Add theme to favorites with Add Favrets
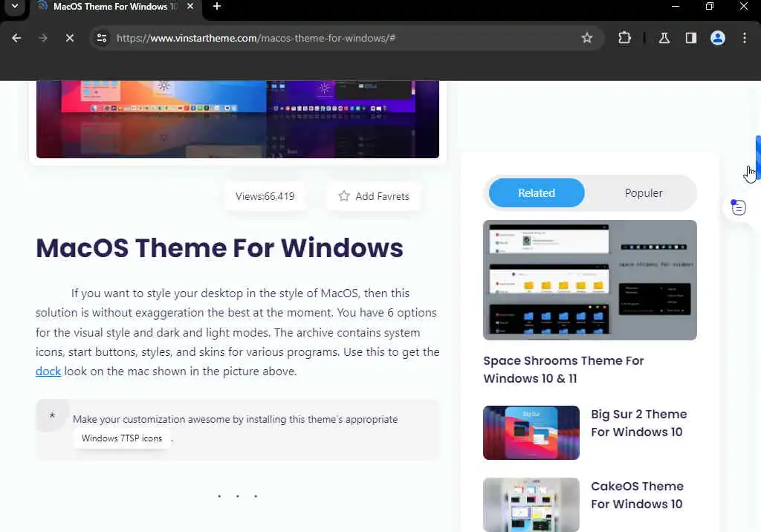The width and height of the screenshot is (761, 532). 373,196
